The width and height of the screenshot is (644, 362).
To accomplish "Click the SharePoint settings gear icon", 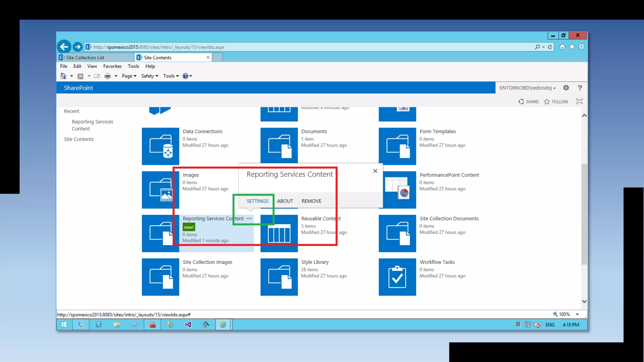I will coord(566,88).
